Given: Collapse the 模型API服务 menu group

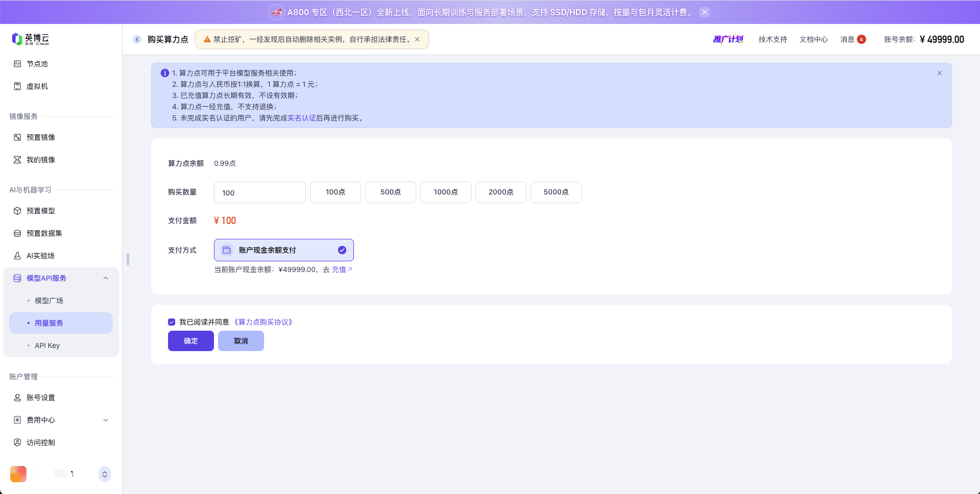Looking at the screenshot, I should (x=106, y=278).
